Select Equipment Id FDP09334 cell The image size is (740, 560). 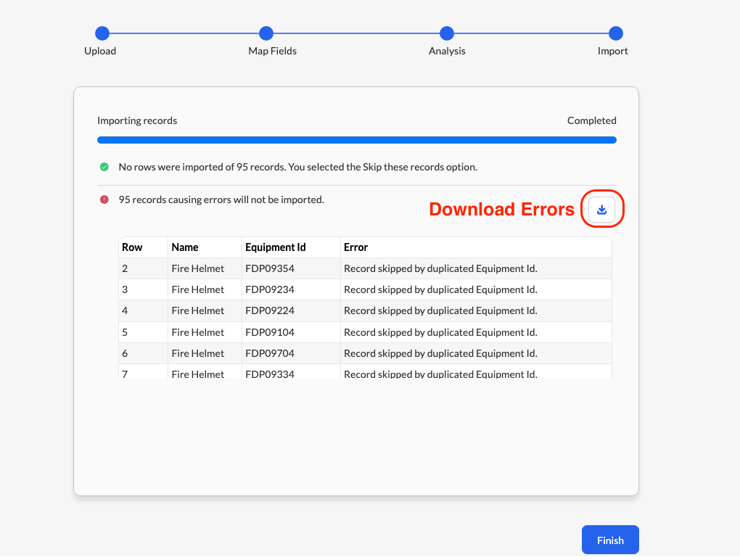point(291,372)
